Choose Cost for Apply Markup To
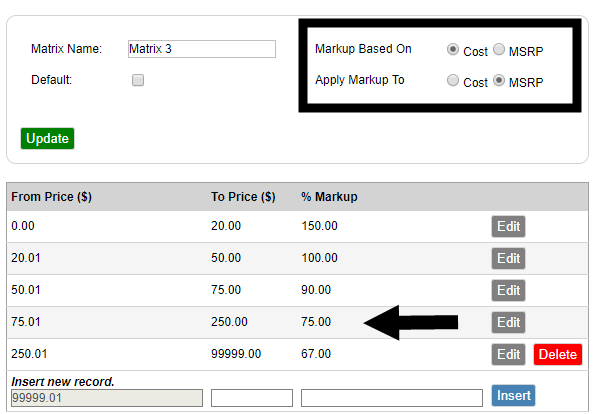This screenshot has height=414, width=604. click(x=453, y=80)
